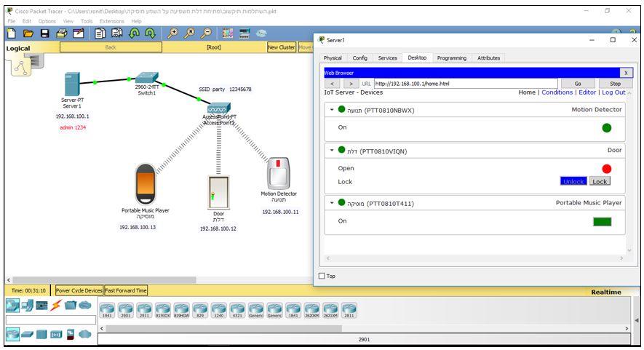
Task: Switch to the Attributes tab in Server1
Action: [x=489, y=58]
